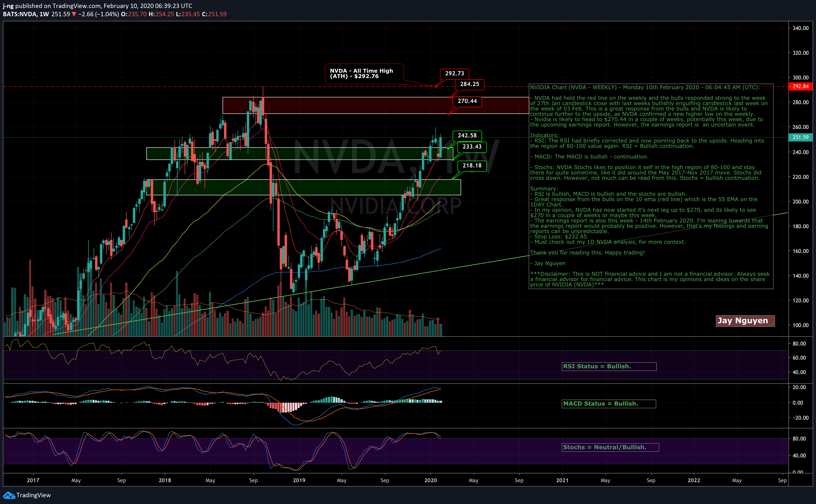
Task: Click the 2020 label on time axis
Action: pos(430,480)
